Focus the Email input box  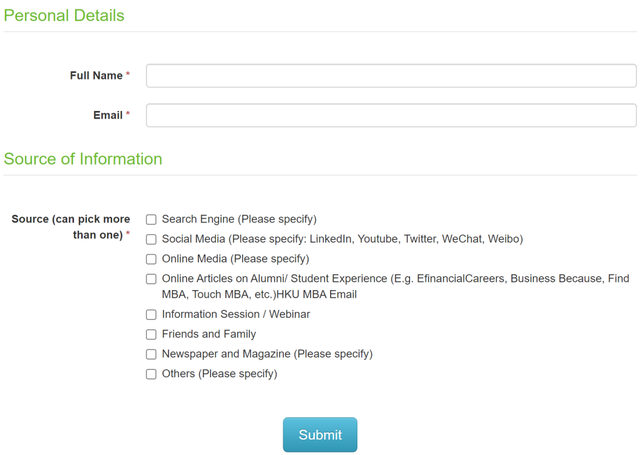pos(391,115)
